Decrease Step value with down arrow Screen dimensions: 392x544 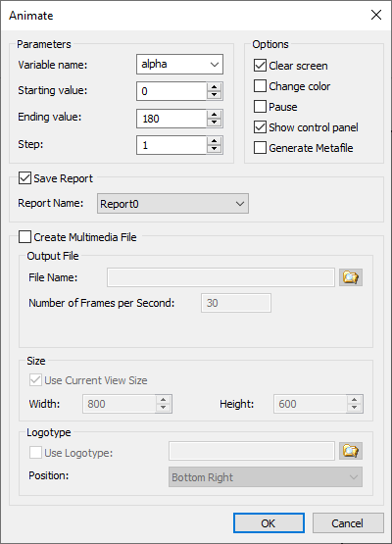(x=214, y=149)
